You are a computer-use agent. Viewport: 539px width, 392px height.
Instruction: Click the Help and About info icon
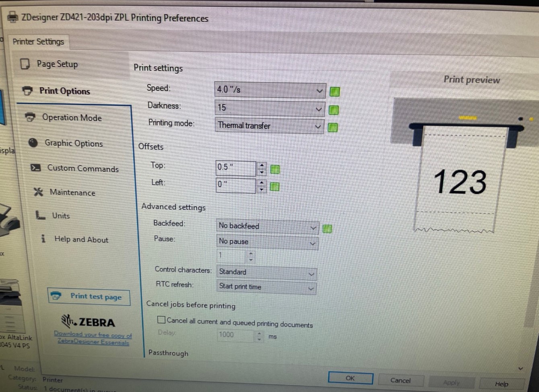point(43,238)
